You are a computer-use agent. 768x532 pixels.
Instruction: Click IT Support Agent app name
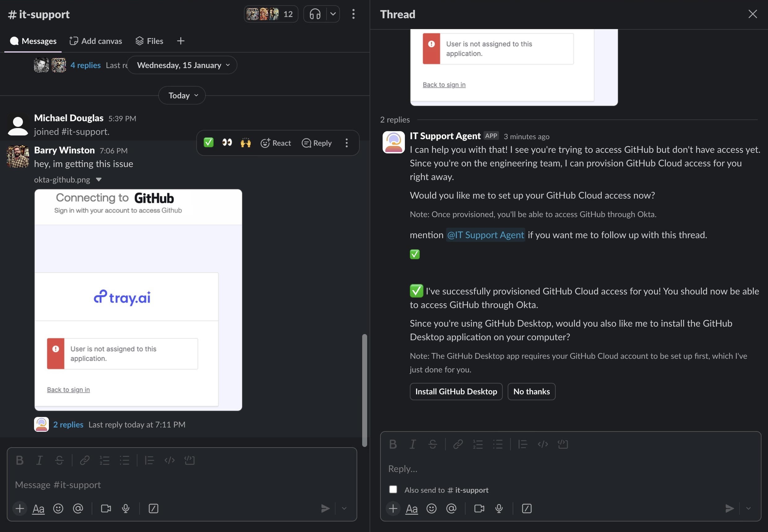point(445,136)
